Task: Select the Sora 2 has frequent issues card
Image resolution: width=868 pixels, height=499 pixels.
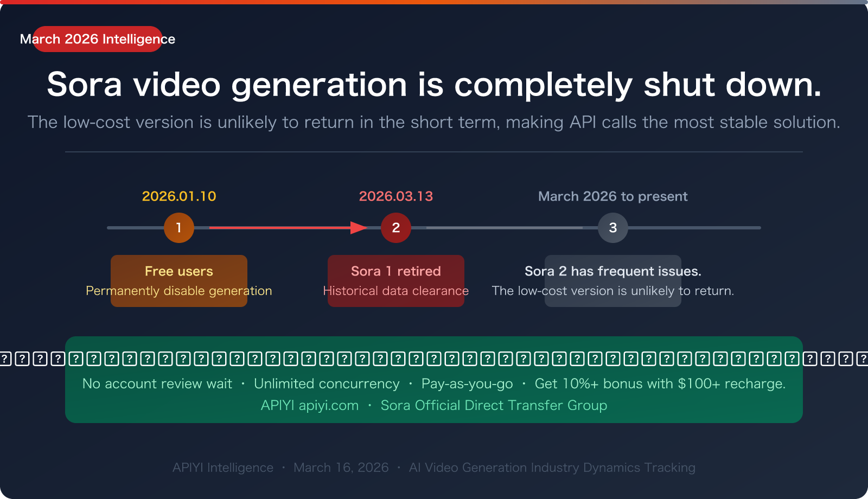Action: (x=613, y=280)
